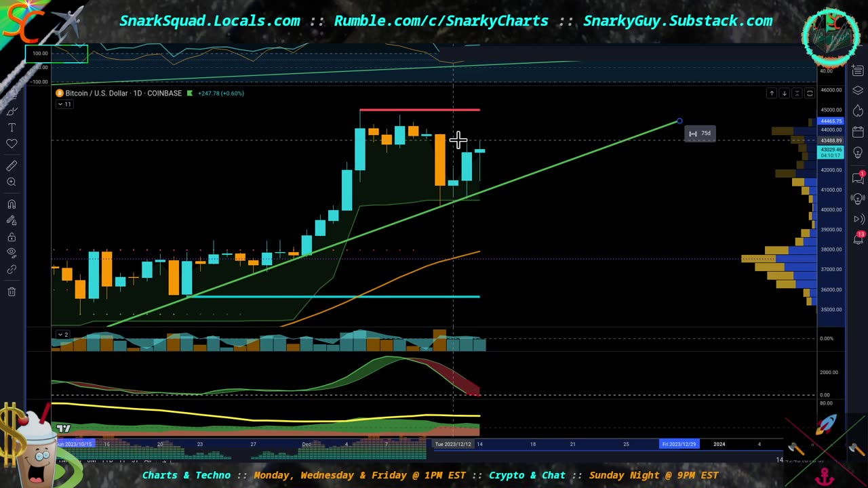The width and height of the screenshot is (868, 488).
Task: Click the 44465.75 price label
Action: (x=831, y=121)
